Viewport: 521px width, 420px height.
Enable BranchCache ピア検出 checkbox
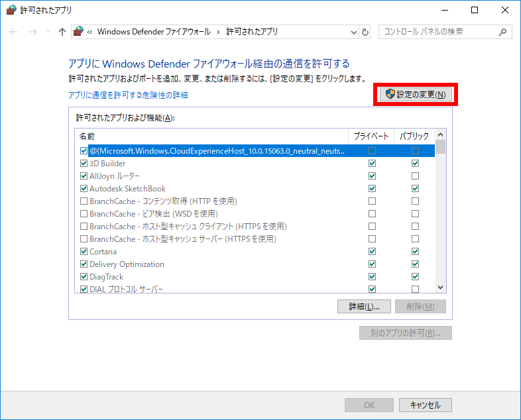click(84, 214)
